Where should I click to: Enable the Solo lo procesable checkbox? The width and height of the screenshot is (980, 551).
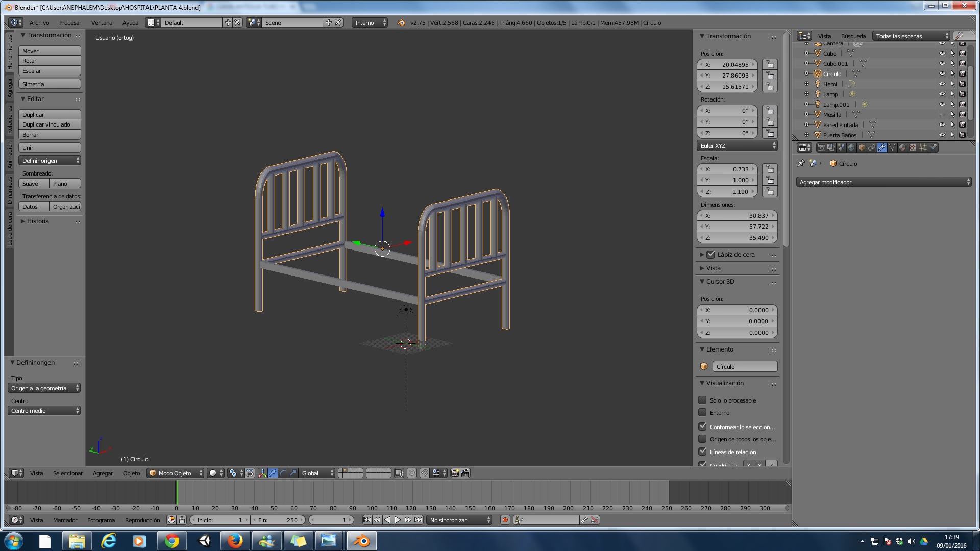(703, 400)
